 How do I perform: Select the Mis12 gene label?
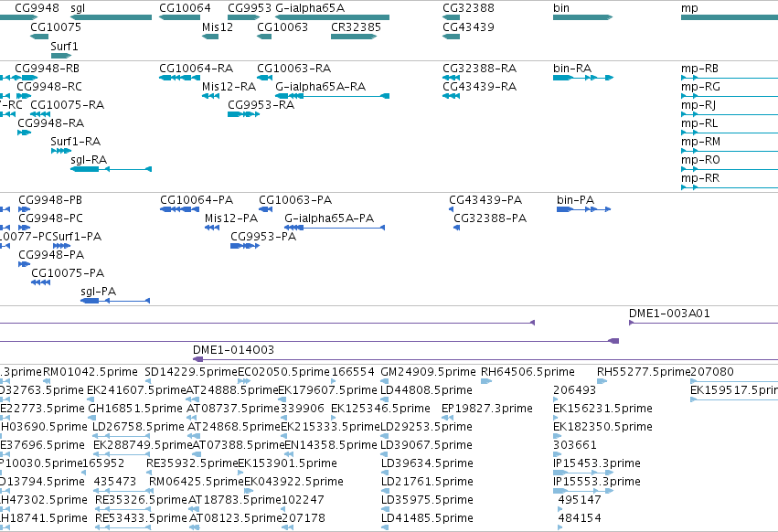point(218,27)
